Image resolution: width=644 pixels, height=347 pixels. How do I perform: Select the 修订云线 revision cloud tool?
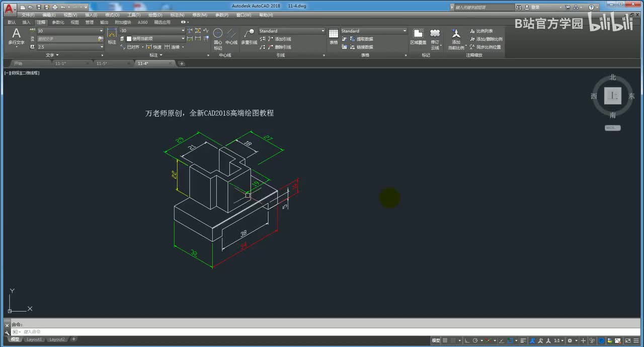[435, 39]
